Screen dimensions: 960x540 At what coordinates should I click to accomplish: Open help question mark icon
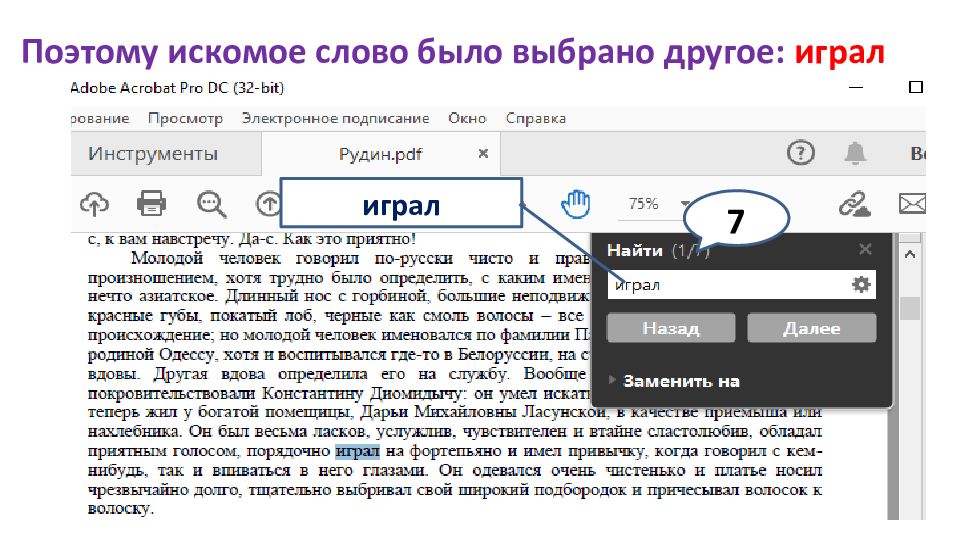click(800, 152)
